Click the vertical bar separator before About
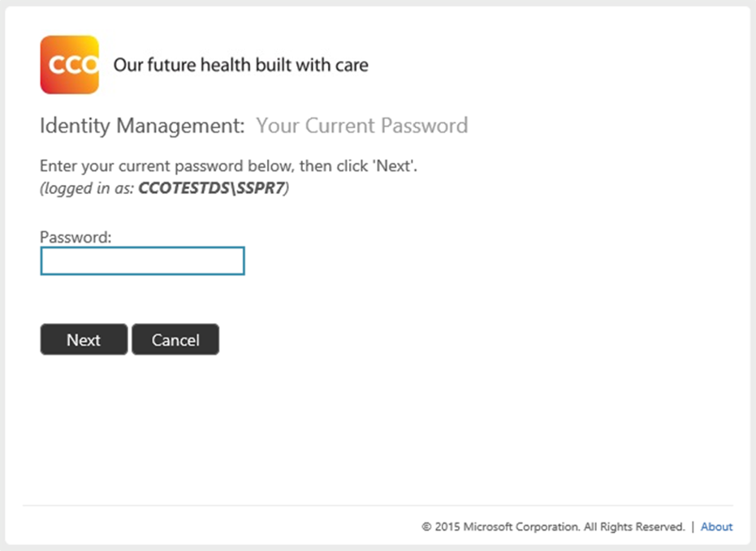 (x=693, y=527)
